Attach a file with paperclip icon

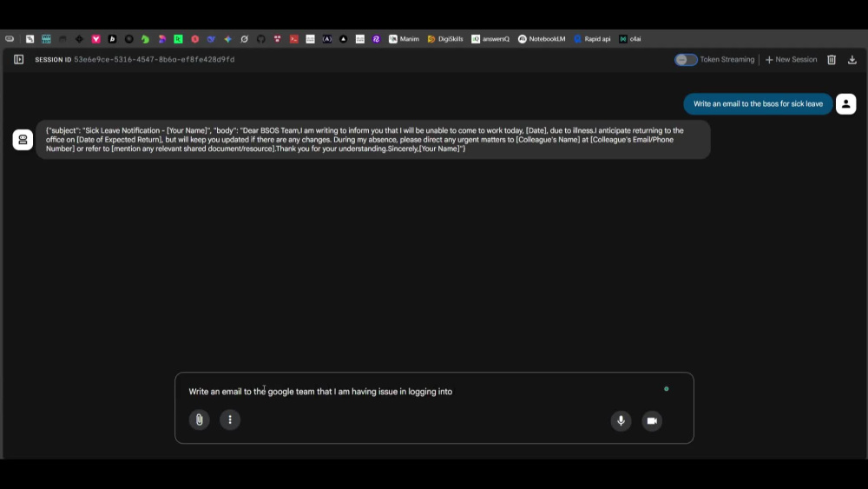[200, 420]
